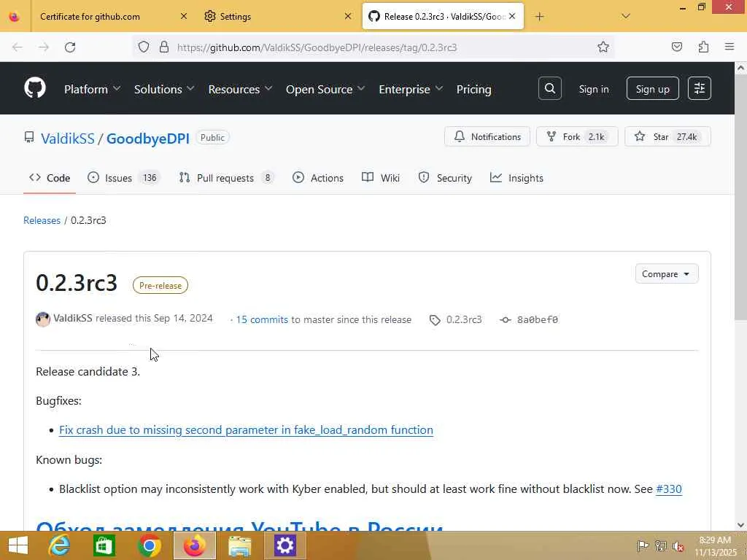Click the address bar URL field
Screen dimensions: 747x560
pos(371,47)
